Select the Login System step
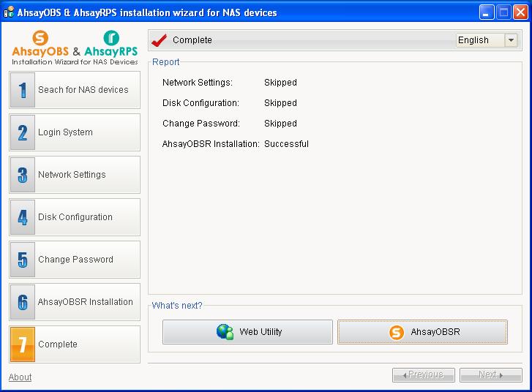The image size is (532, 392). click(x=75, y=132)
